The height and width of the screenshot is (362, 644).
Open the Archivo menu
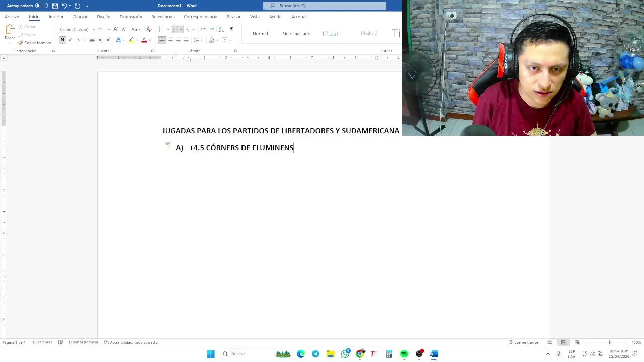[12, 17]
